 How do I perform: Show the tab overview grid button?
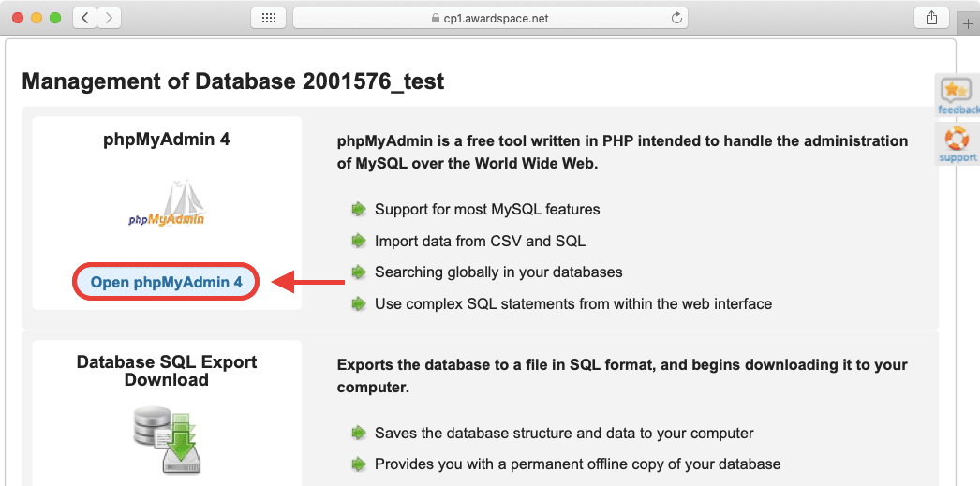[268, 18]
